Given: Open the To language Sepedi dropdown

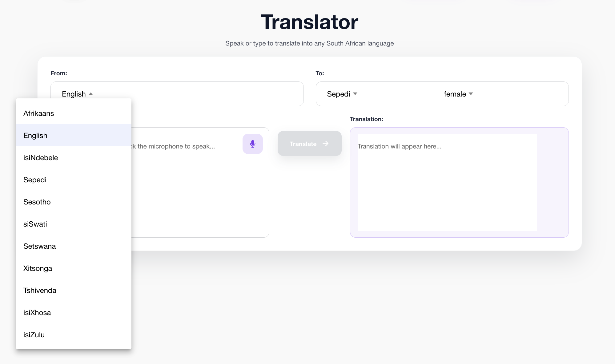Looking at the screenshot, I should point(342,94).
